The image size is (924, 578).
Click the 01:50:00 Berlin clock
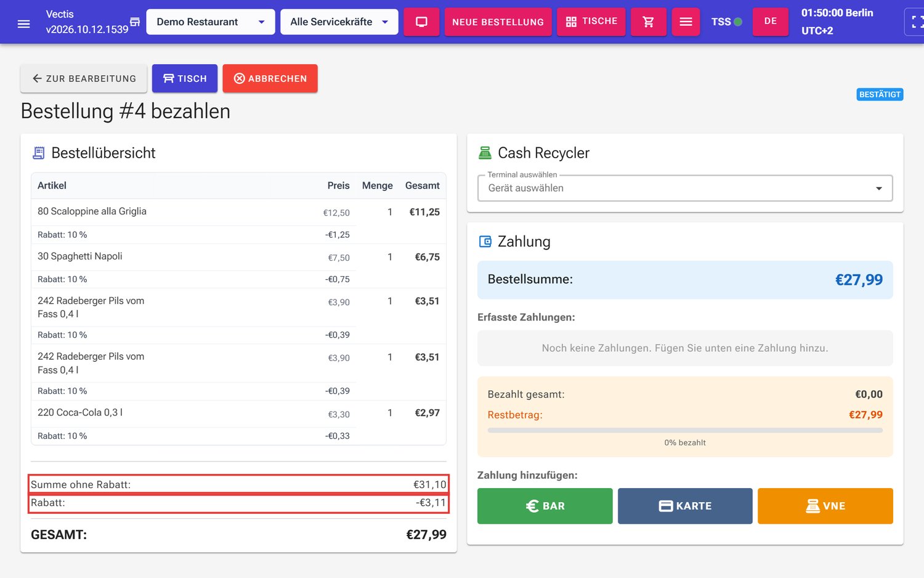click(x=837, y=13)
